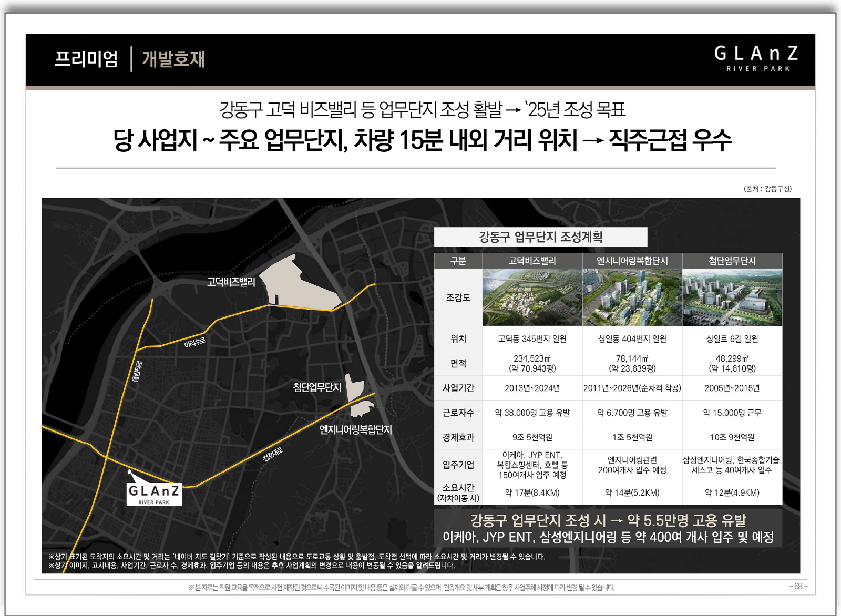The image size is (841, 616).
Task: Select the 개발호재 header label
Action: (x=173, y=59)
